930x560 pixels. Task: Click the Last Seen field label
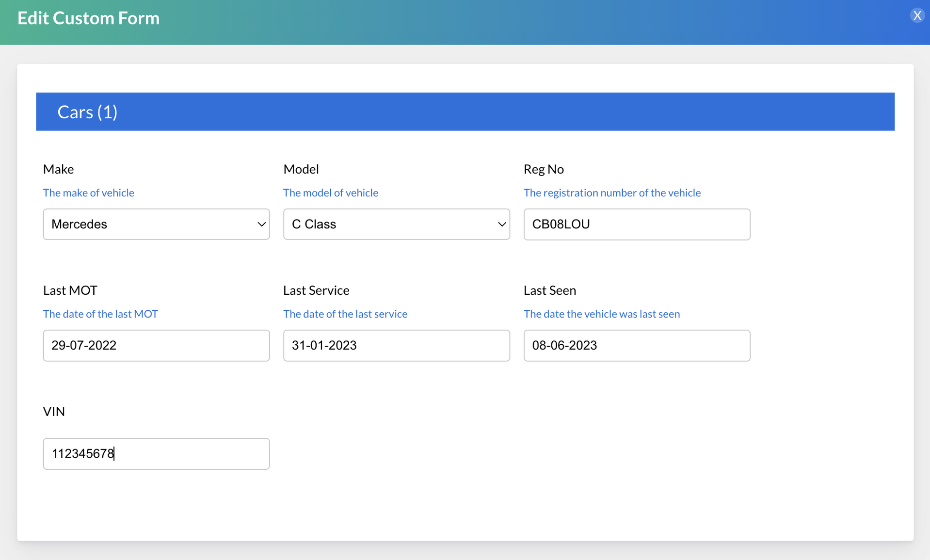(x=549, y=290)
